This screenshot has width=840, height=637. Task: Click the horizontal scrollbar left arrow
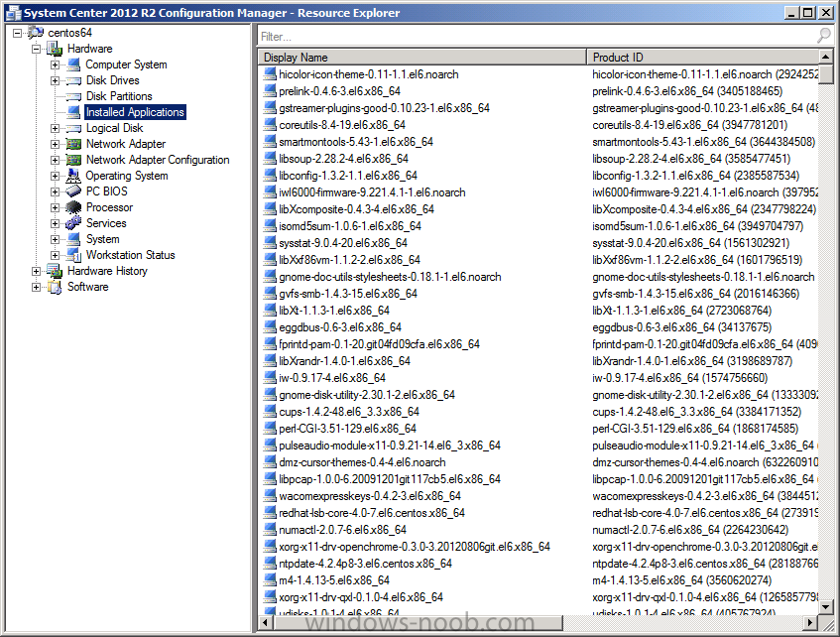tap(265, 623)
